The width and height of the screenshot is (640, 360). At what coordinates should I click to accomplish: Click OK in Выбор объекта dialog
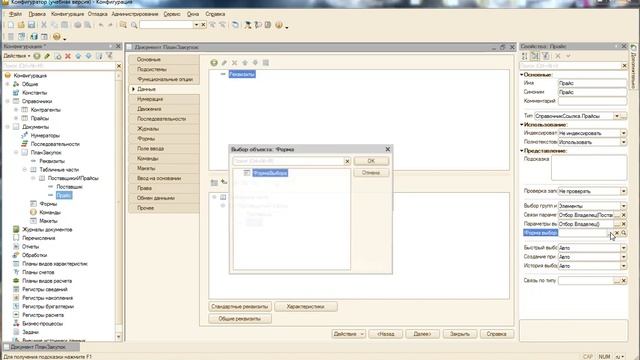click(371, 161)
